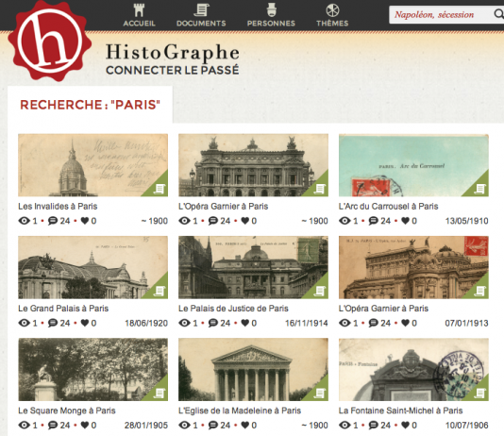Click the heart icon under Les Invalides

tap(85, 221)
